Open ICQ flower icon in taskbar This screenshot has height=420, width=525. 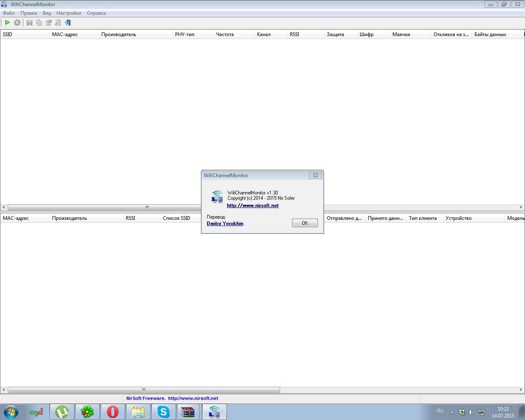(x=87, y=412)
